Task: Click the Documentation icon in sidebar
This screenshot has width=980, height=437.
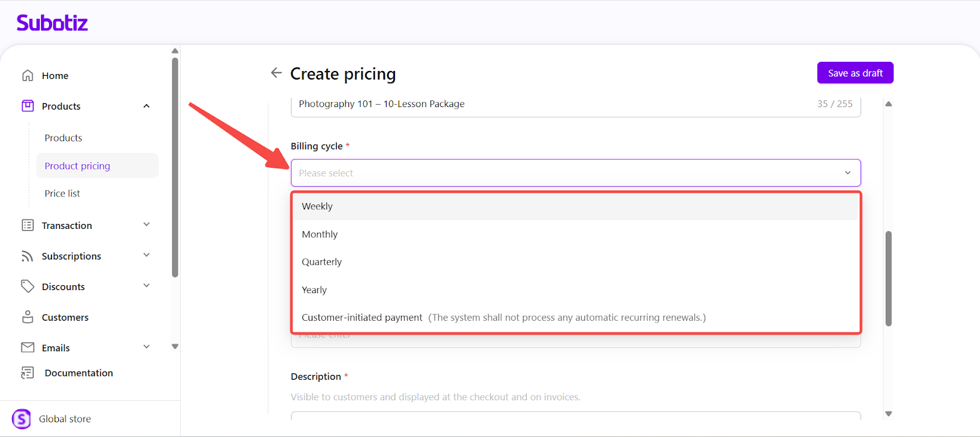Action: pos(28,373)
